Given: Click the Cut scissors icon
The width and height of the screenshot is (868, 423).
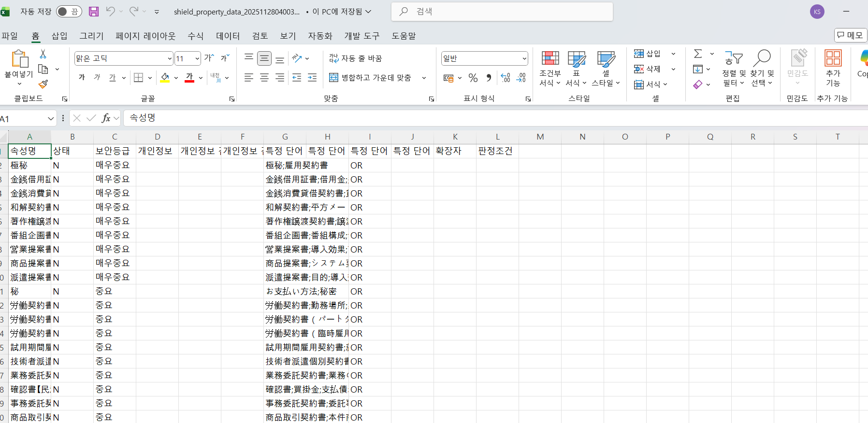Looking at the screenshot, I should point(43,54).
